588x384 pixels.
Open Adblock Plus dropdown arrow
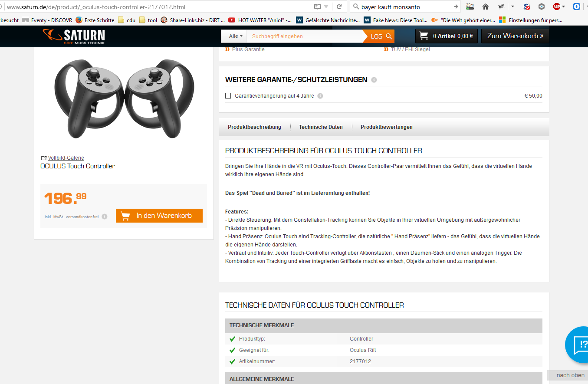[x=563, y=7]
